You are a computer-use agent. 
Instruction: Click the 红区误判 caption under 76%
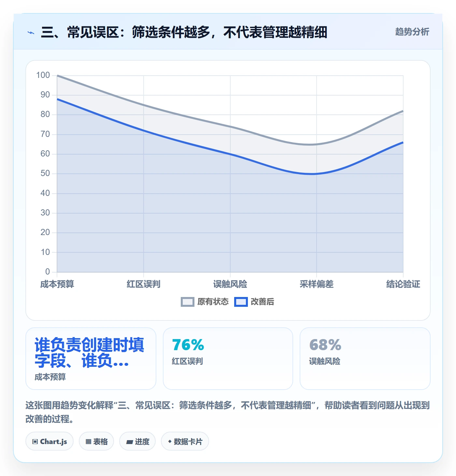pyautogui.click(x=187, y=361)
